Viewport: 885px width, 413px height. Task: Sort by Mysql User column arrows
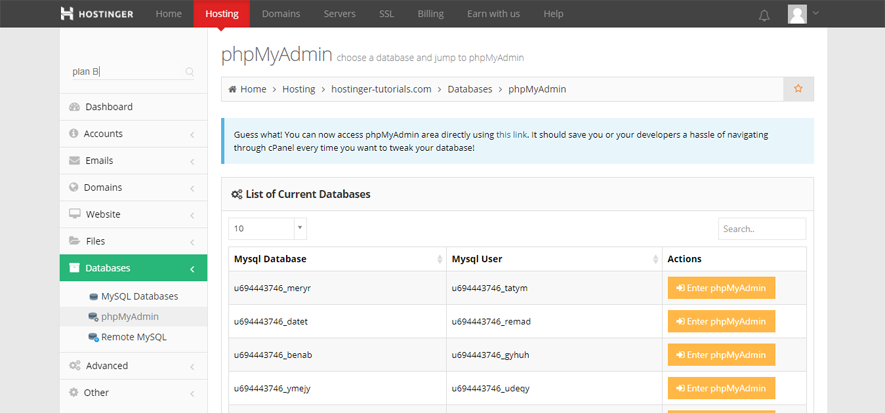tap(655, 259)
